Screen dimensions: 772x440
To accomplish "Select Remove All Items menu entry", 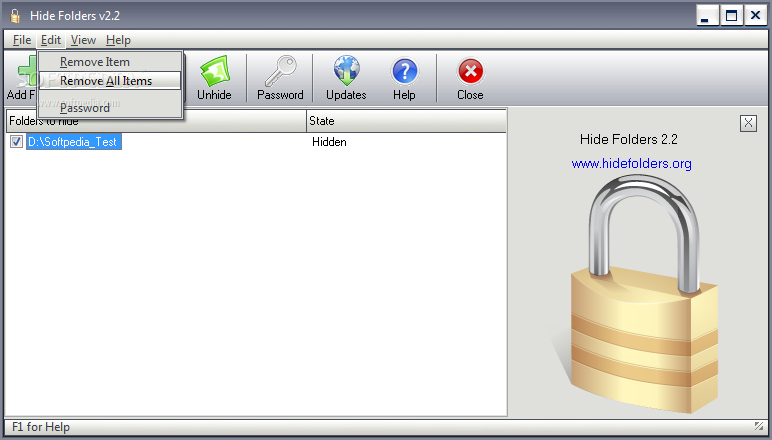I will tap(110, 81).
